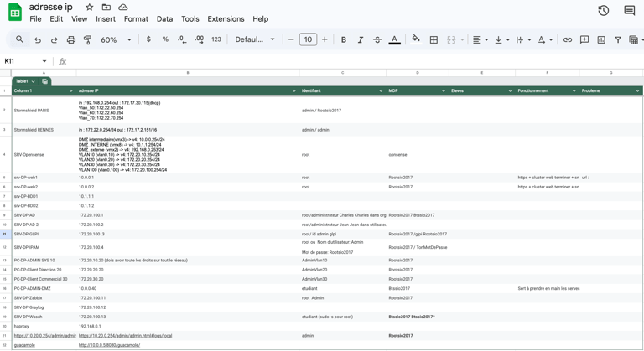This screenshot has width=644, height=351.
Task: Redo the last action
Action: [55, 40]
